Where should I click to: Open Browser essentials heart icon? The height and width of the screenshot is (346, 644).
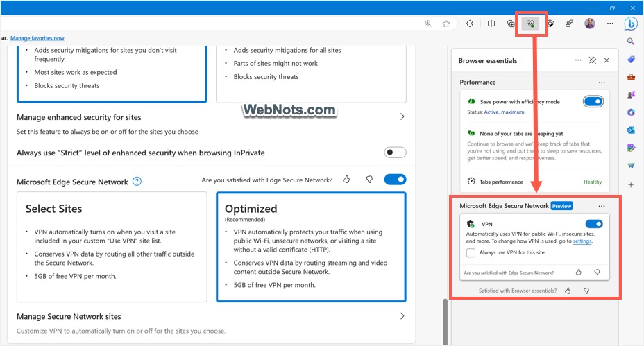pos(530,24)
